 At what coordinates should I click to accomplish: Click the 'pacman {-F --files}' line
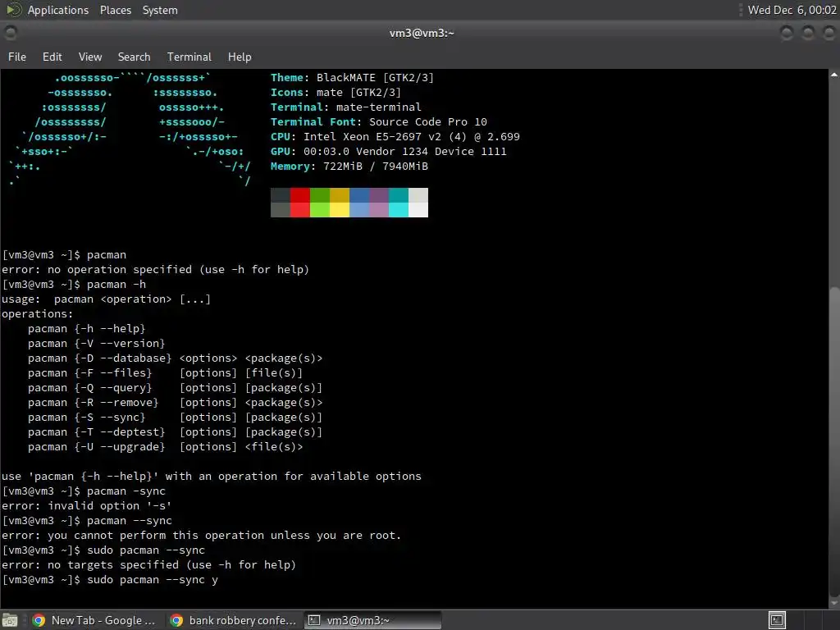click(165, 373)
